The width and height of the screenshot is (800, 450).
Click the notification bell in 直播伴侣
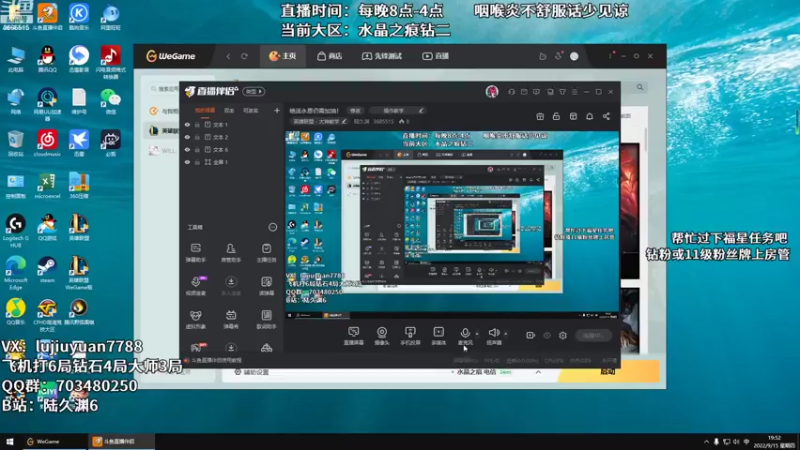coord(589,116)
